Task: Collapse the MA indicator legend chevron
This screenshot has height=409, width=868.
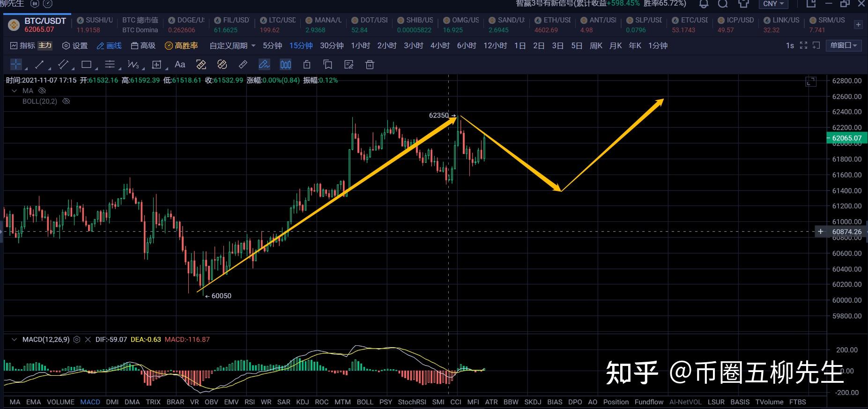Action: pos(14,90)
